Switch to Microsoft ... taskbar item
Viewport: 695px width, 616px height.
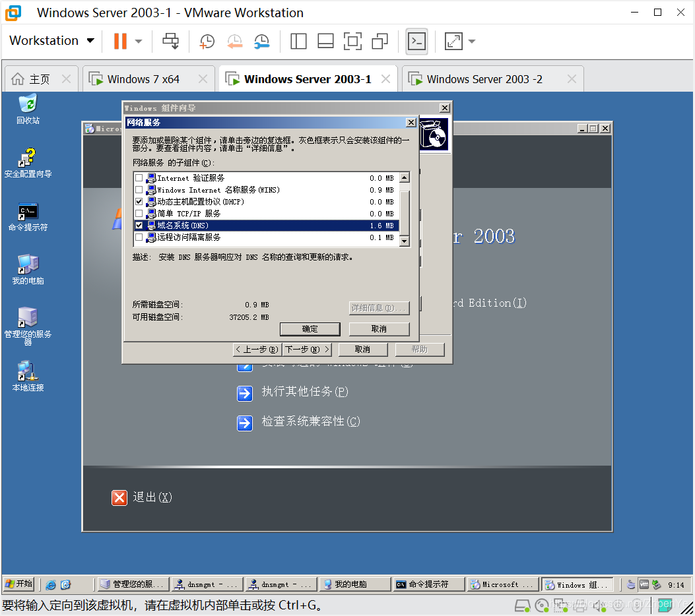(503, 584)
